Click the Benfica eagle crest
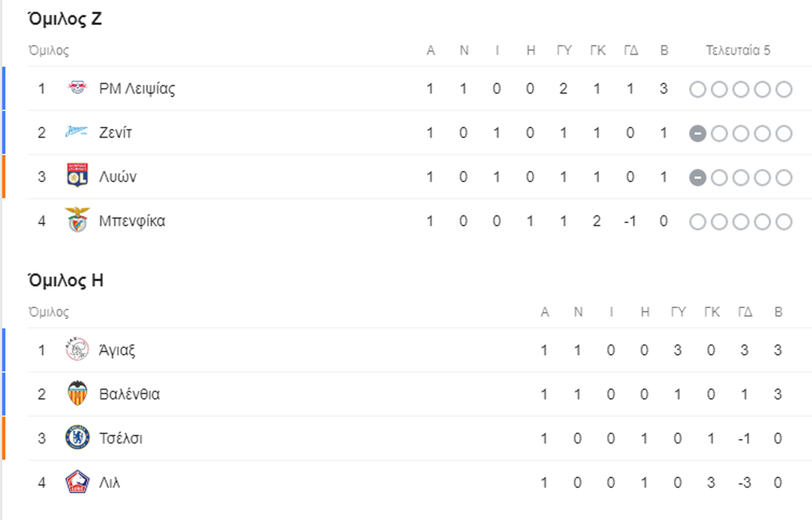Viewport: 812px width, 520px height. pyautogui.click(x=77, y=220)
